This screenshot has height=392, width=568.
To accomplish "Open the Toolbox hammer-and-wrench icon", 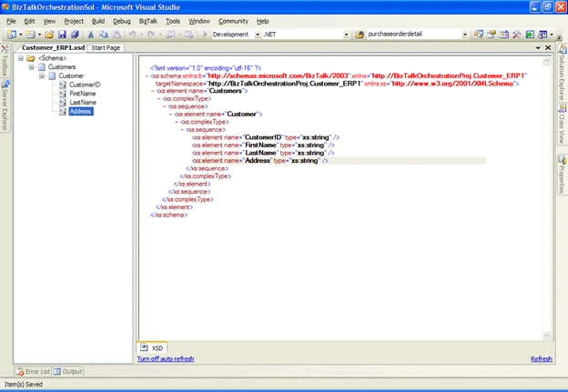I will click(516, 35).
